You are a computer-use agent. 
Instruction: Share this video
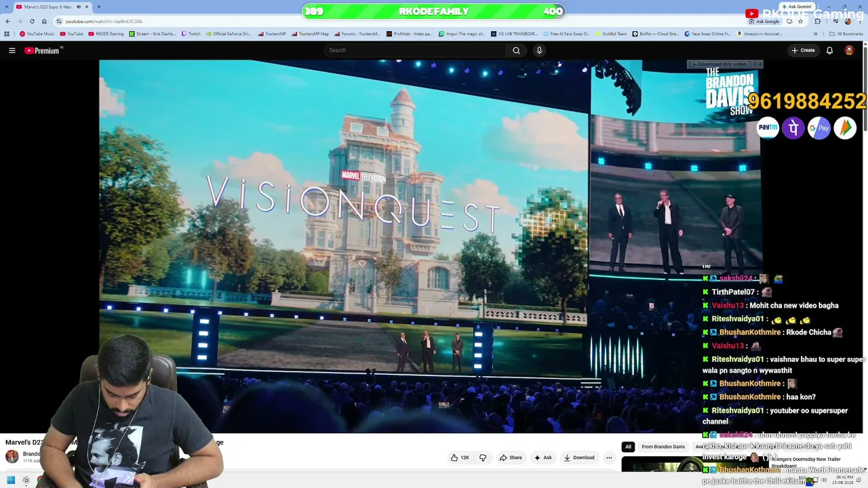pos(511,457)
